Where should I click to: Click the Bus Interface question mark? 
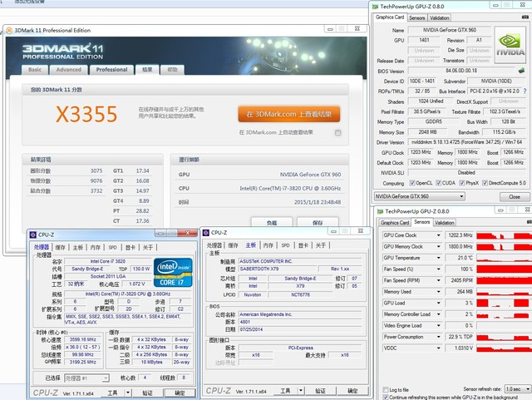[525, 91]
